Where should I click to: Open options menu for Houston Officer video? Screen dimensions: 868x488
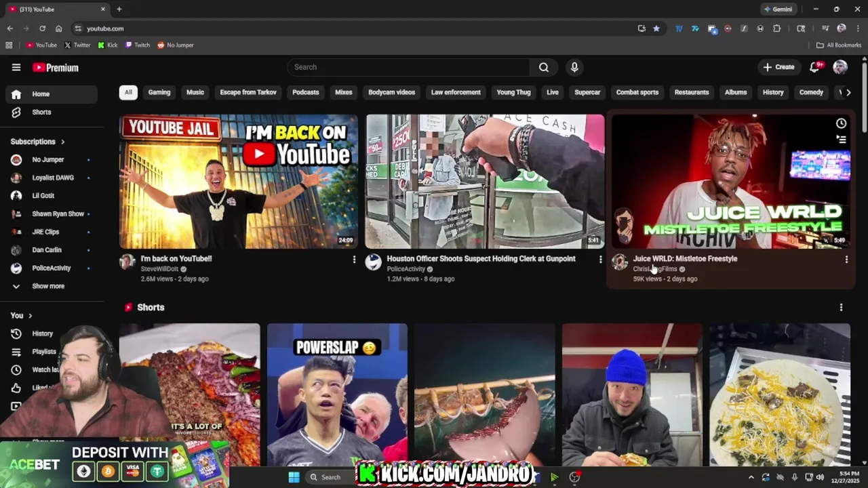point(600,260)
